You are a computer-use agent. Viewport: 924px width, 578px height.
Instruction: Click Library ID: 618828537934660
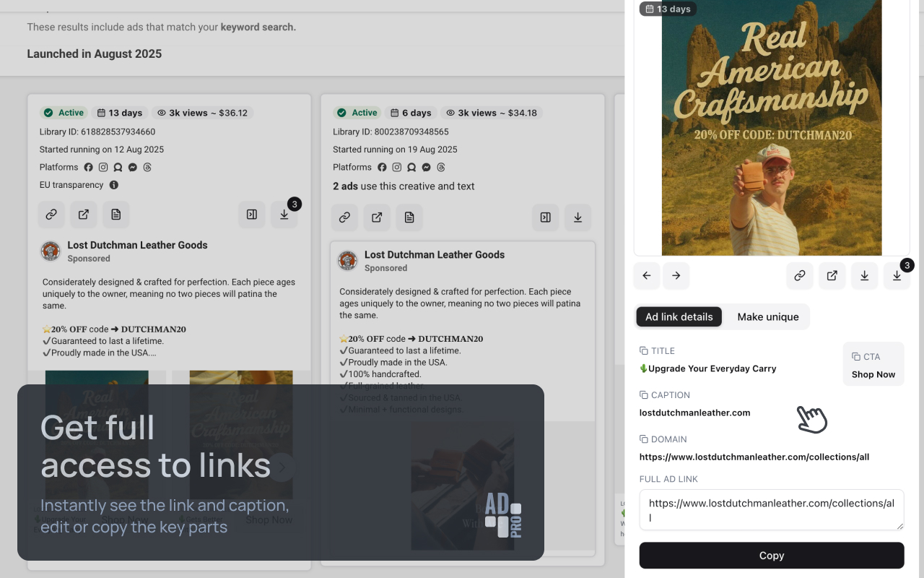coord(97,132)
